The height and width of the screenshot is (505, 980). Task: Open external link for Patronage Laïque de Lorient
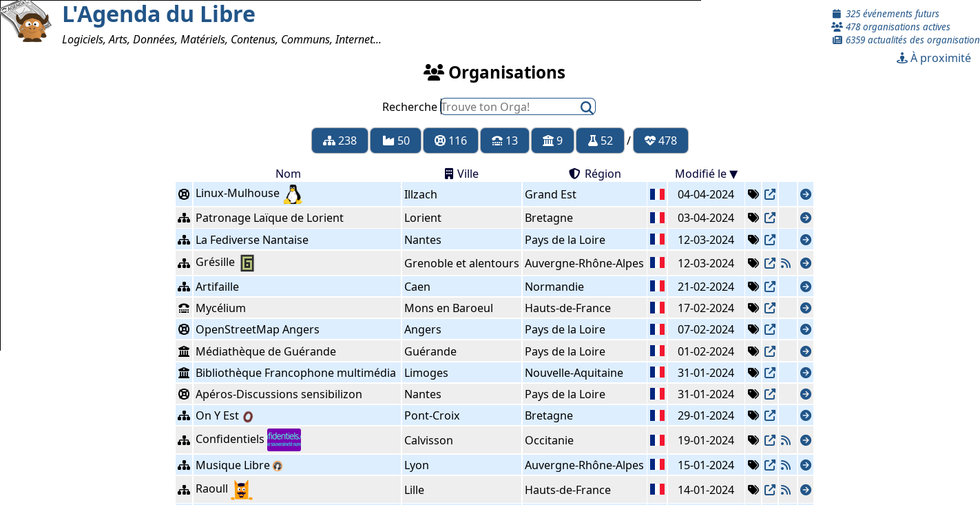click(770, 218)
